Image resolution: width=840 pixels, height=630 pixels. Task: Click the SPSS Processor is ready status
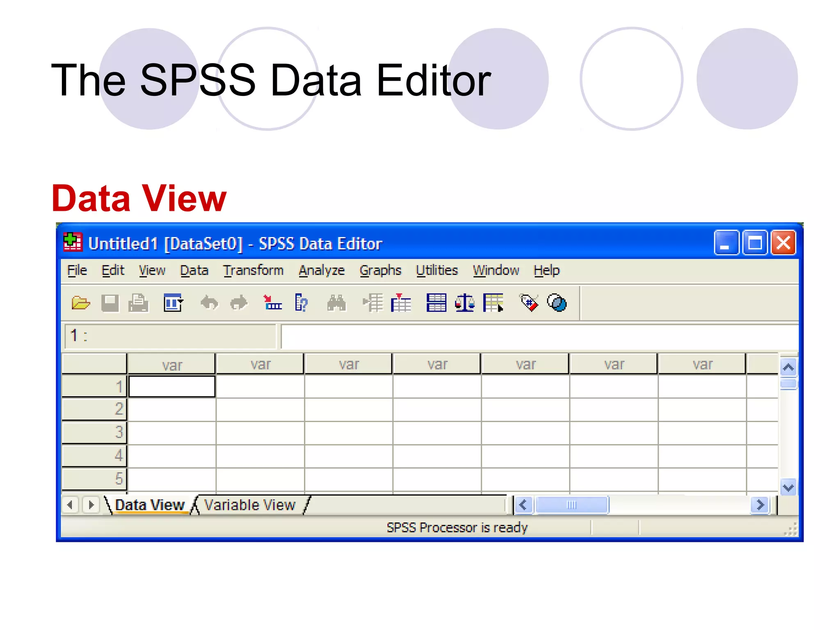457,527
